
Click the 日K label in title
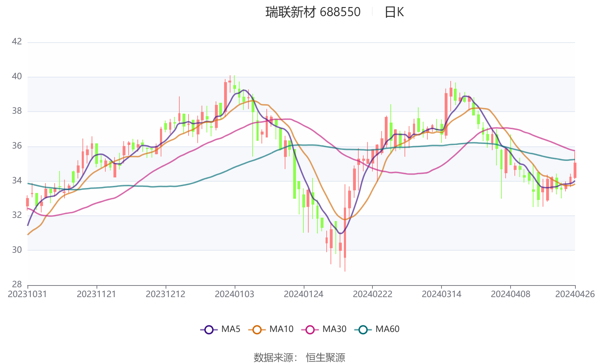click(x=394, y=12)
